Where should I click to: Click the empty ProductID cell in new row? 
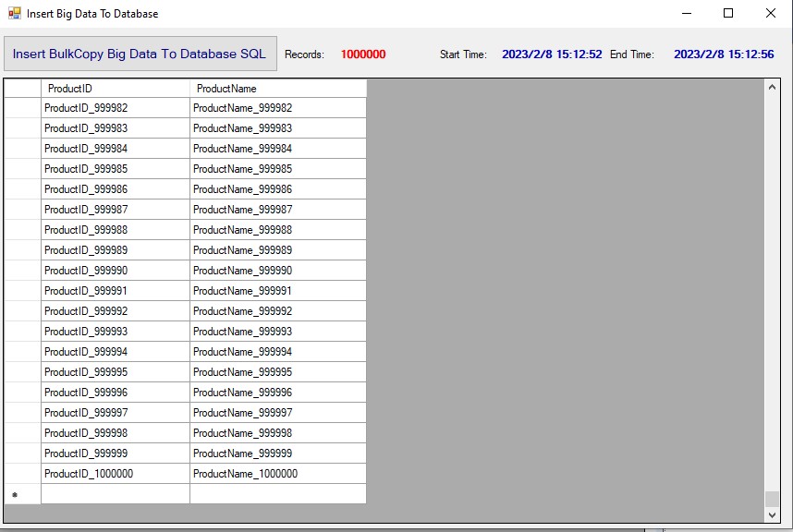(116, 494)
